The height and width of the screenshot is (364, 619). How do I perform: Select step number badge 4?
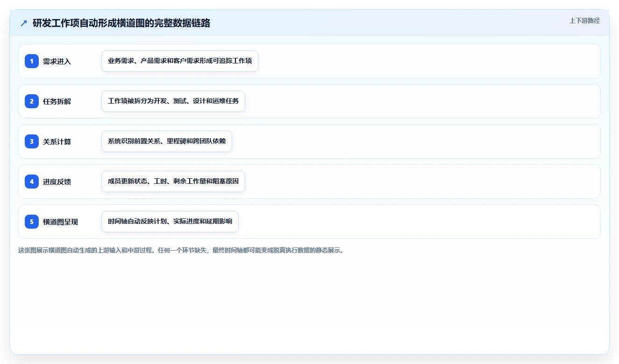click(32, 182)
